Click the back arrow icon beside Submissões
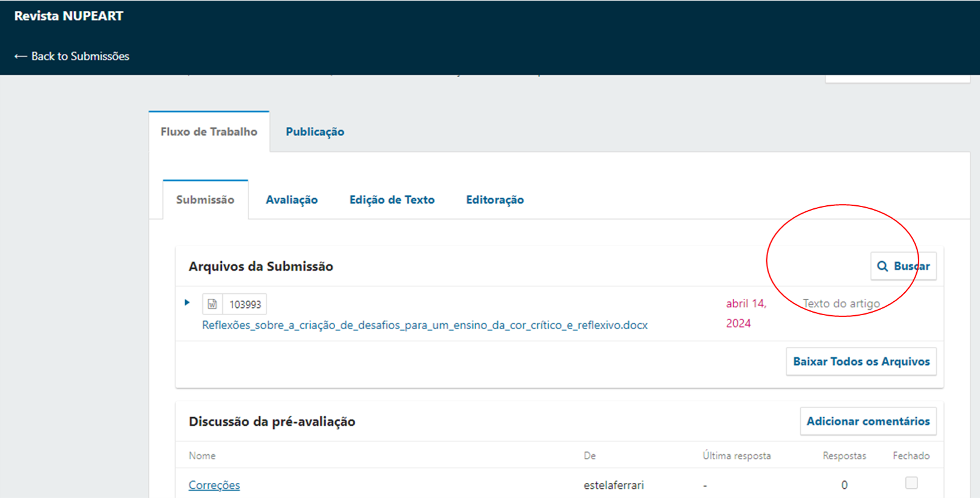Screen dimensions: 980x498 tap(21, 56)
